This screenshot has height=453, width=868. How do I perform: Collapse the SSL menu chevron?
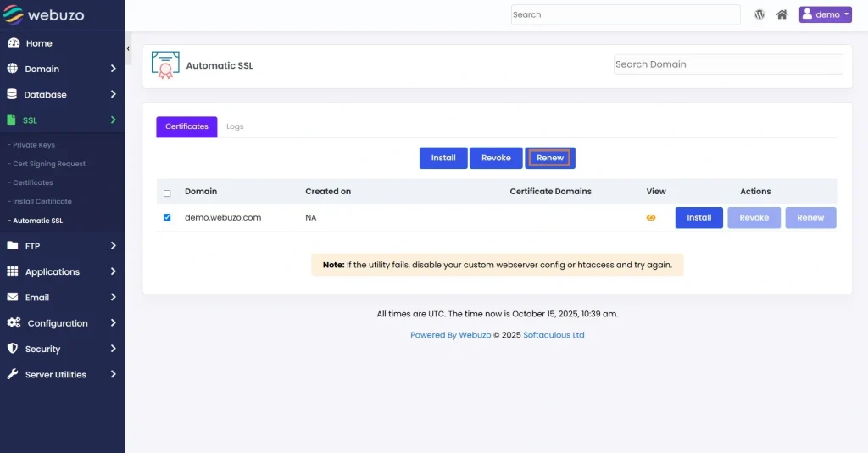pyautogui.click(x=113, y=120)
